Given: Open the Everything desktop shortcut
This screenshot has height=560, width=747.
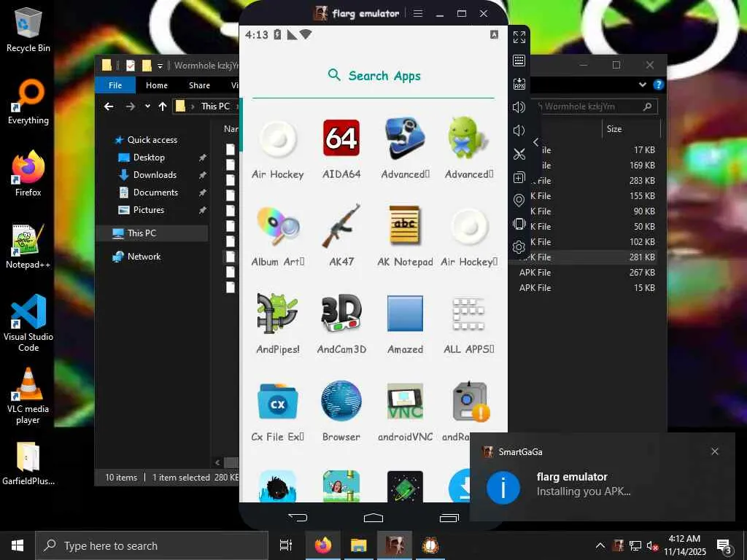Looking at the screenshot, I should click(x=28, y=102).
